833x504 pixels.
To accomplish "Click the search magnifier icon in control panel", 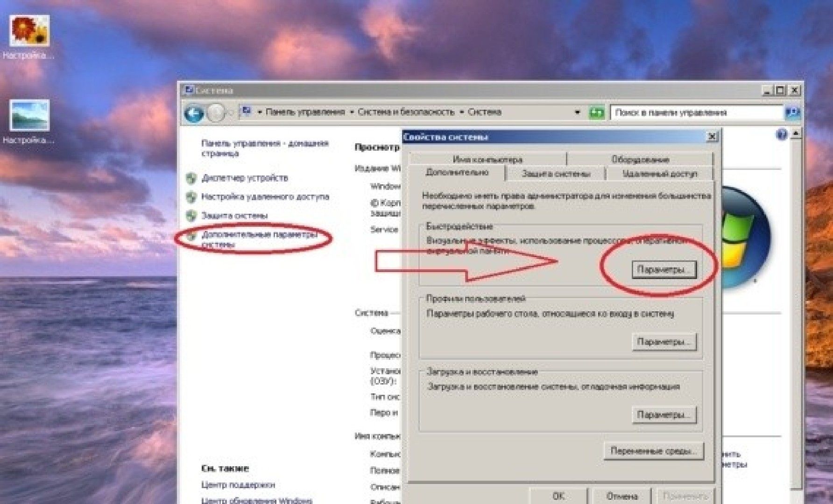I will point(793,112).
